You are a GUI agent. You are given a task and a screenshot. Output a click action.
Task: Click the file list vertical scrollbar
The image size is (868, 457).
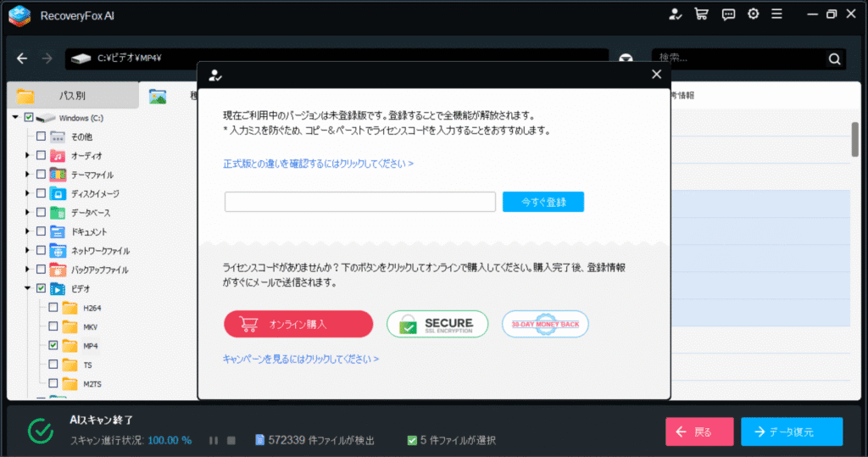[x=855, y=140]
